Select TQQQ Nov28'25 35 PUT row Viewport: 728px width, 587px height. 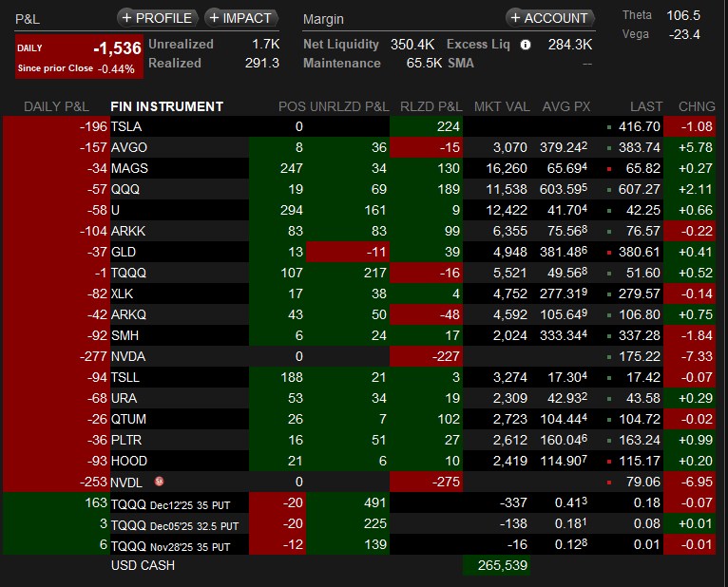pos(359,544)
